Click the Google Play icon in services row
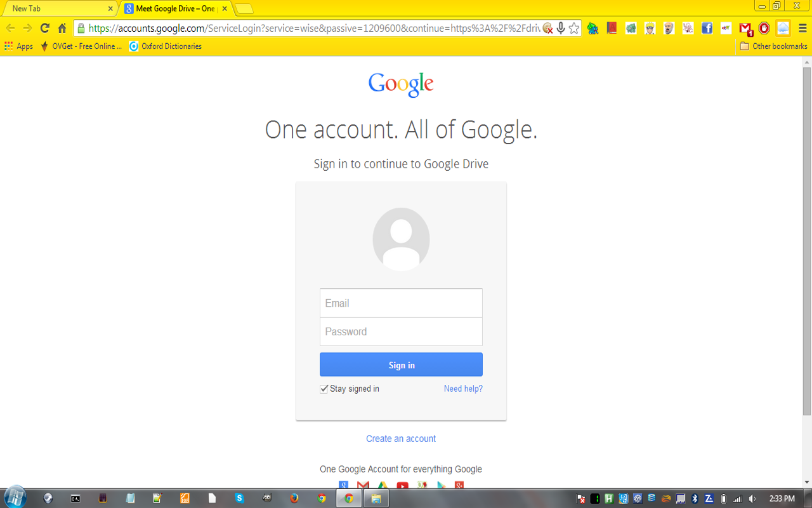 pyautogui.click(x=441, y=486)
